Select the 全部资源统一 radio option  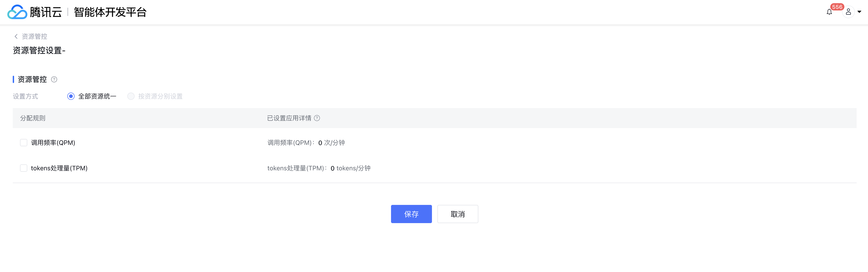click(71, 96)
